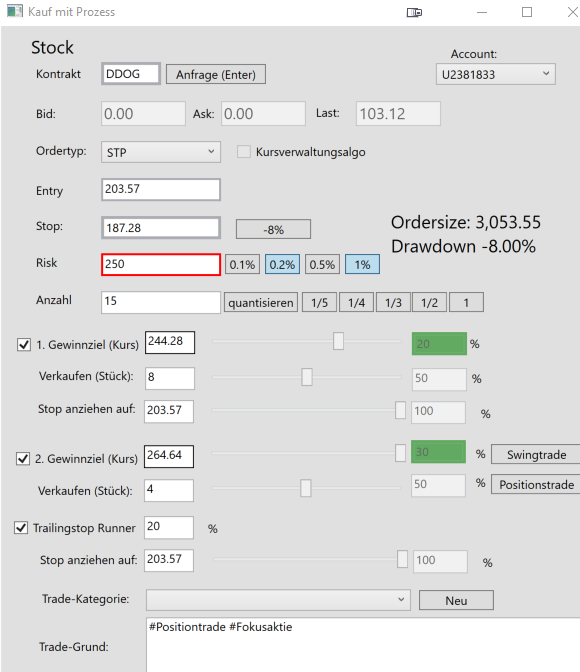Click the Anfrage (Enter) button
This screenshot has width=580, height=672.
(216, 75)
